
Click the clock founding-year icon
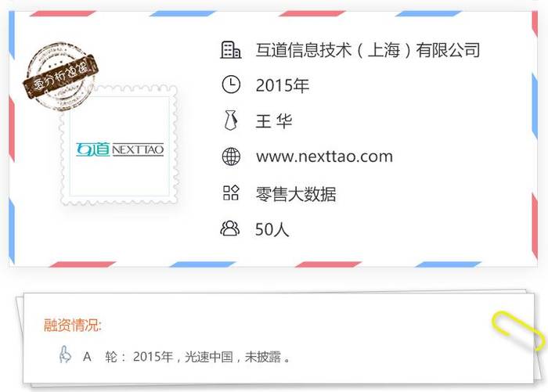tap(231, 85)
